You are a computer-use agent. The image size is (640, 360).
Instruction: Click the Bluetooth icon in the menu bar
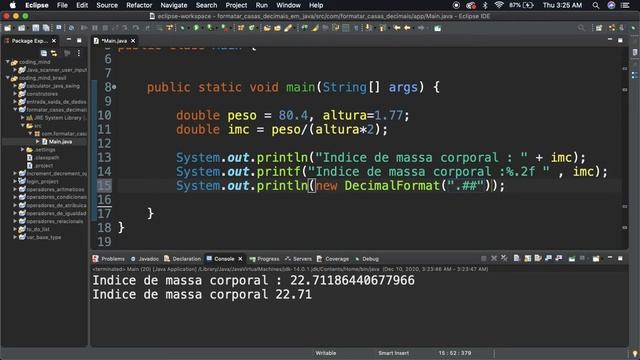point(485,5)
